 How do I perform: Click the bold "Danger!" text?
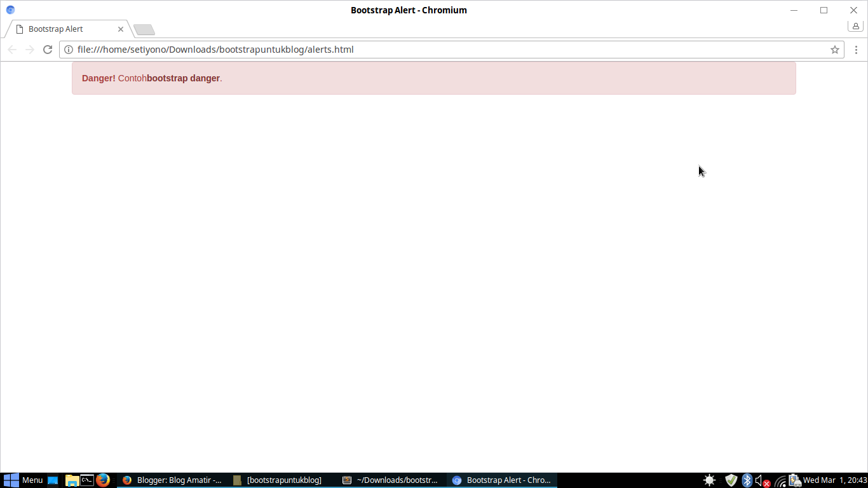click(x=98, y=78)
